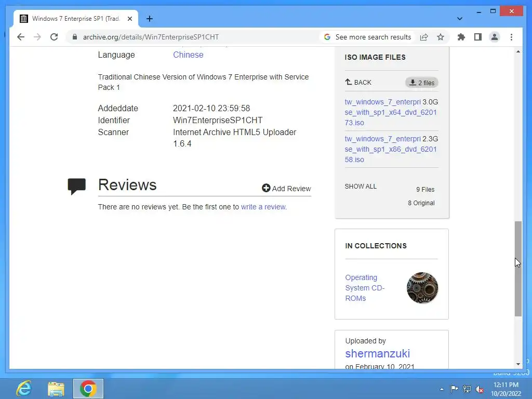Open See more search results chip
The width and height of the screenshot is (532, 399).
tap(367, 37)
